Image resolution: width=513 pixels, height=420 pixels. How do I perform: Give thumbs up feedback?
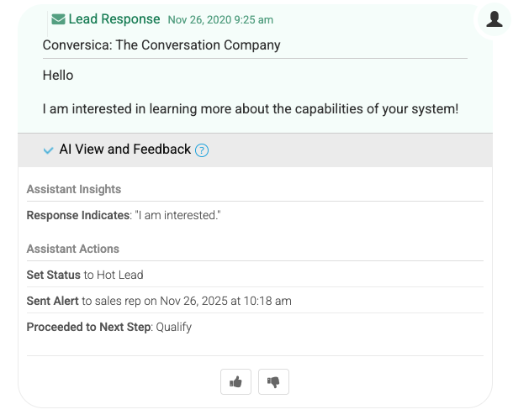[x=235, y=382]
